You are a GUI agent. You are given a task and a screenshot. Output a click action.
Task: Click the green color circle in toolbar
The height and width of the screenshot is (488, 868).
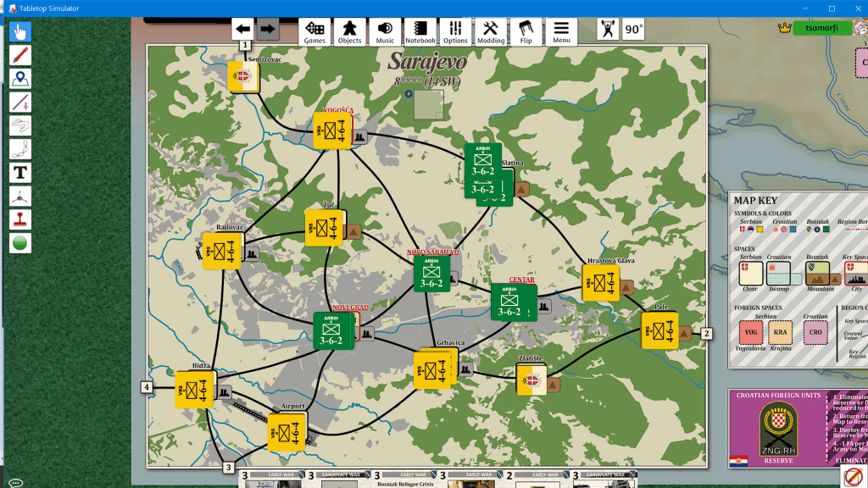coord(20,243)
